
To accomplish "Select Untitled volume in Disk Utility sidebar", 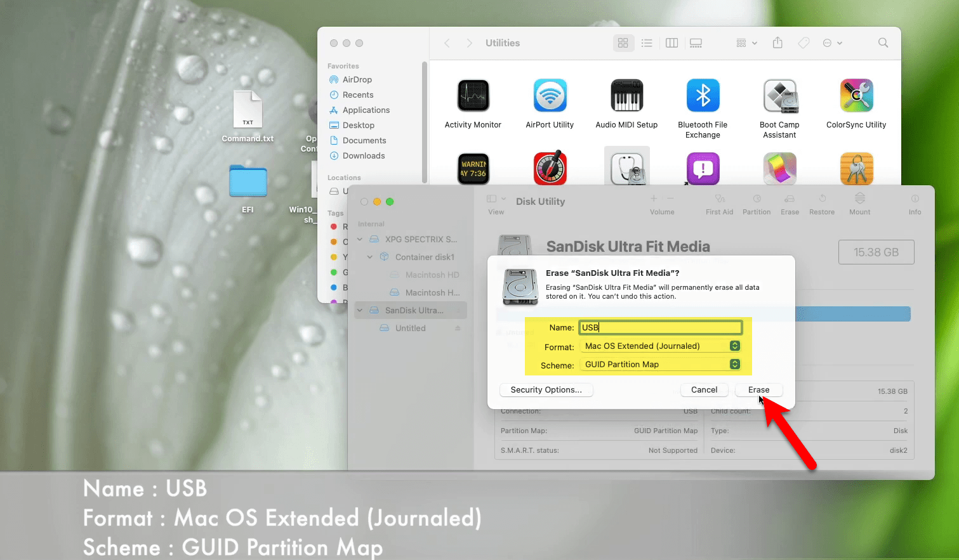I will [411, 328].
